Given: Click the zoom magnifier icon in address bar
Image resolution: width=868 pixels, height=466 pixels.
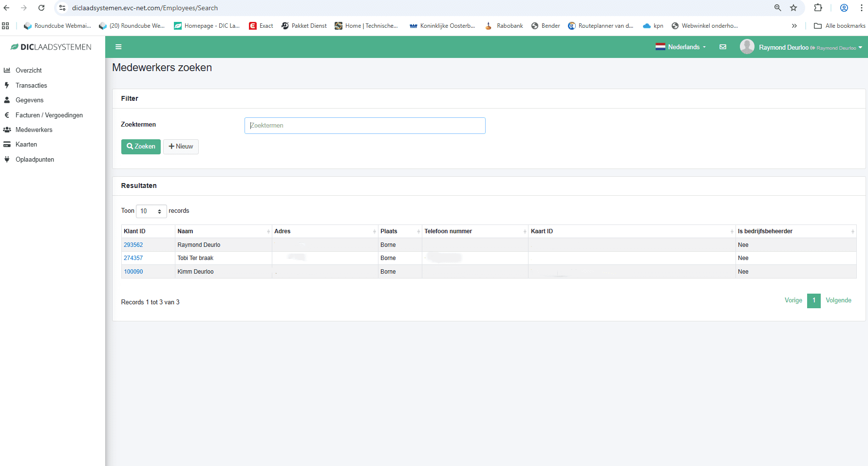Looking at the screenshot, I should point(778,8).
